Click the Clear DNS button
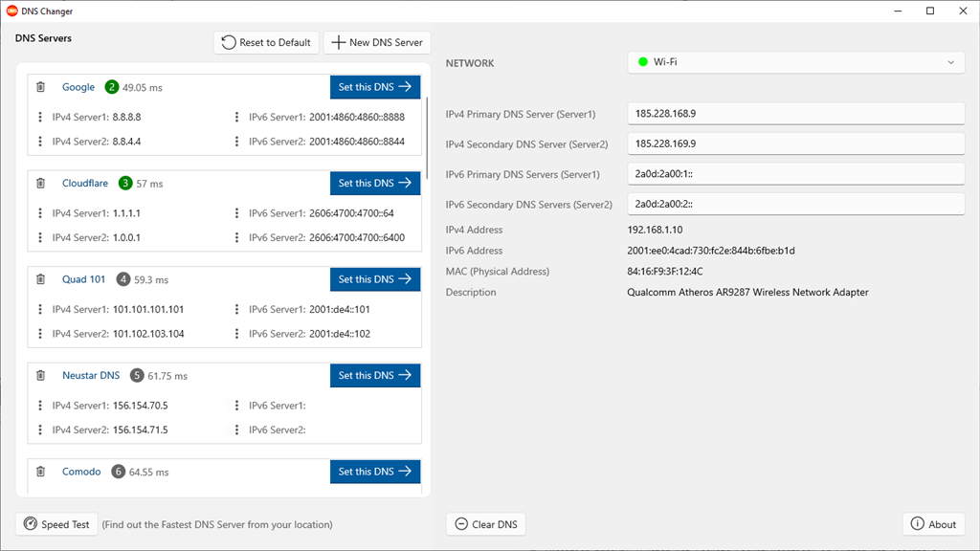Viewport: 980px width, 551px height. (485, 524)
